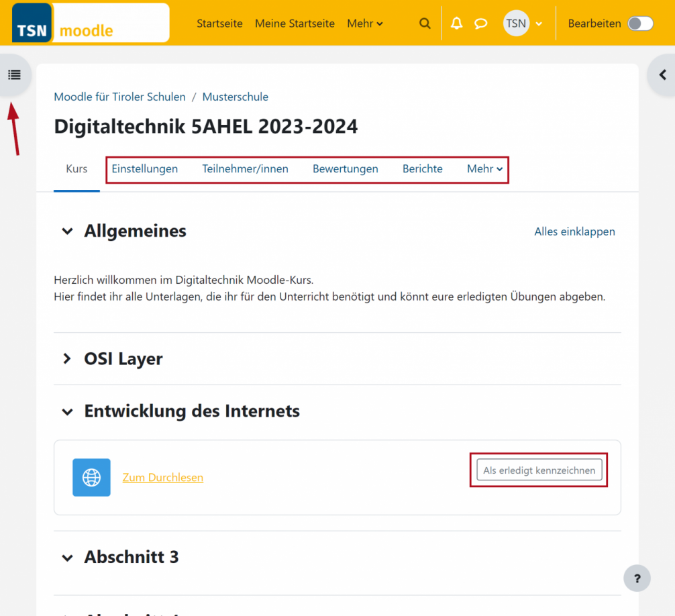Viewport: 675px width, 616px height.
Task: Select Startseite in the top navigation
Action: (219, 23)
